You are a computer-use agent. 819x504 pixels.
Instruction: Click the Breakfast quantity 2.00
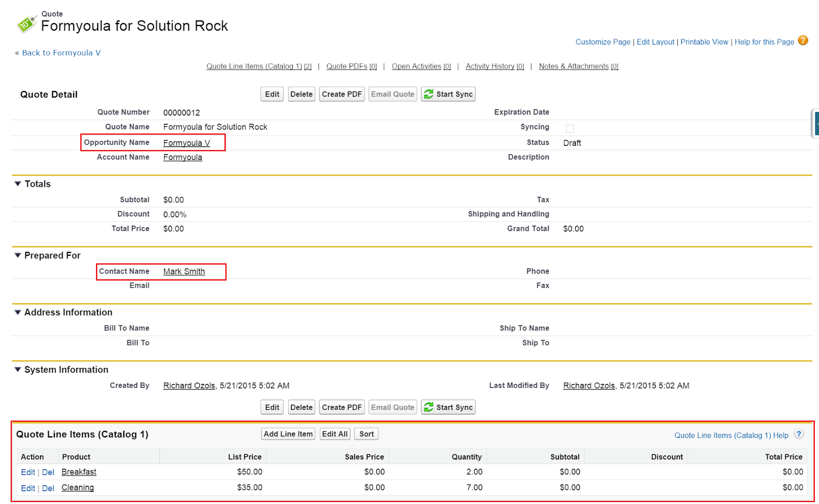[475, 472]
